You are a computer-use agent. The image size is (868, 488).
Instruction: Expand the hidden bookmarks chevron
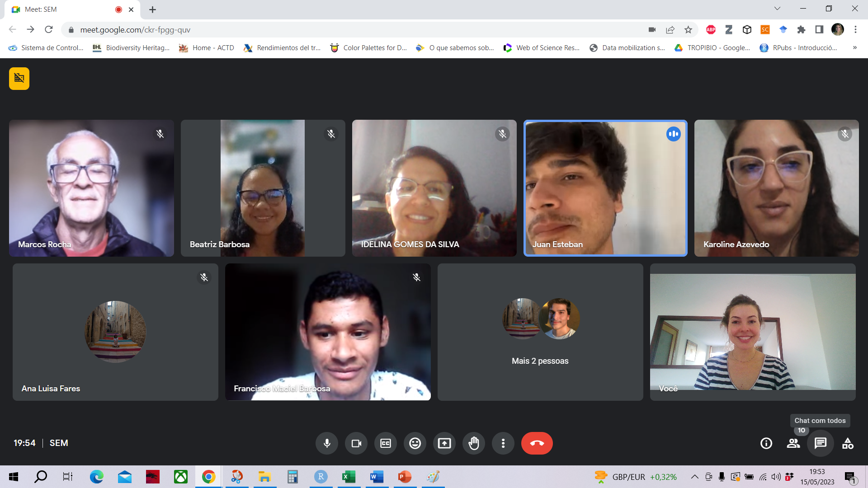coord(854,47)
